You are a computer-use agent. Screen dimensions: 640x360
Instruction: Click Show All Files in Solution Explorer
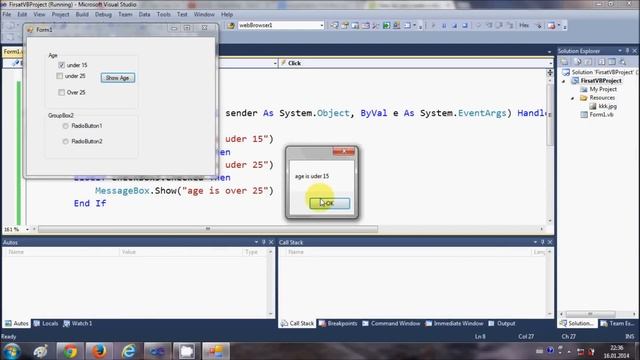(x=577, y=62)
